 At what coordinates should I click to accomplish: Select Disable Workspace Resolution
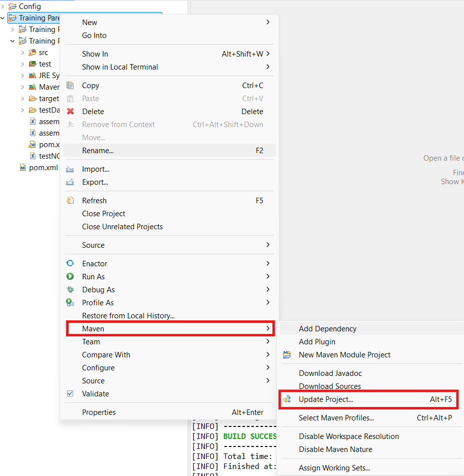click(372, 436)
